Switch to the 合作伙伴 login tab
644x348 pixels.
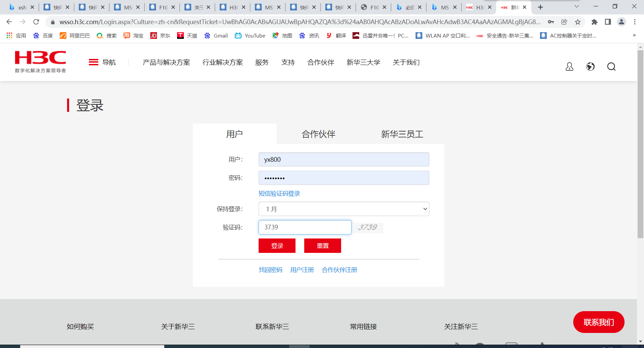(x=319, y=134)
